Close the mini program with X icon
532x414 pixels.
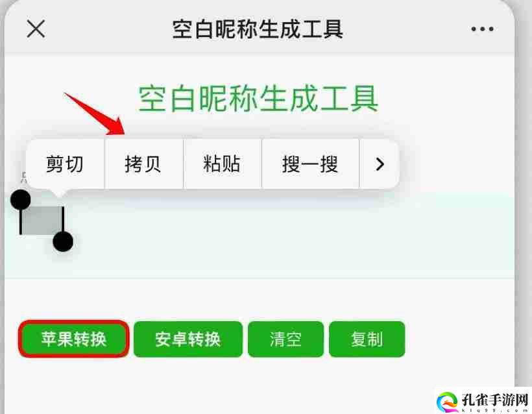coord(36,29)
